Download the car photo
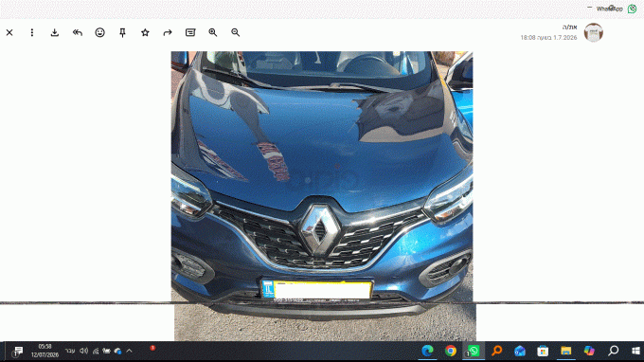This screenshot has height=362, width=644. (55, 32)
